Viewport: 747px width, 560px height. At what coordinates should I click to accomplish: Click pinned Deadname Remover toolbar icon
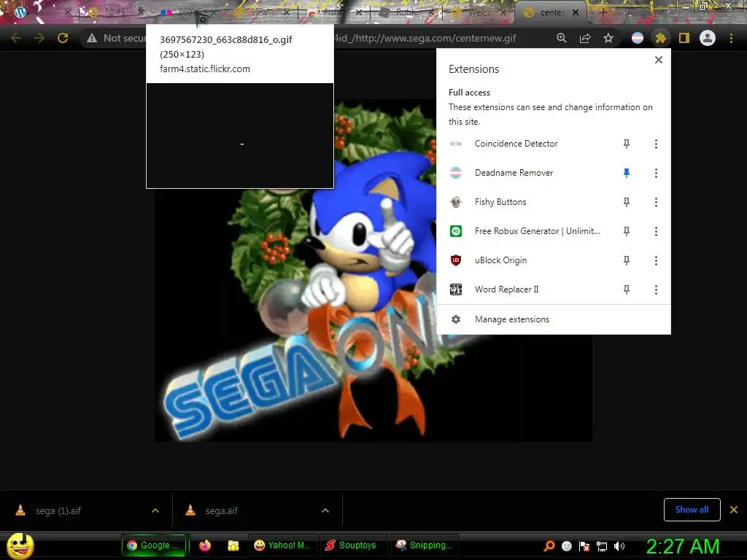[638, 38]
